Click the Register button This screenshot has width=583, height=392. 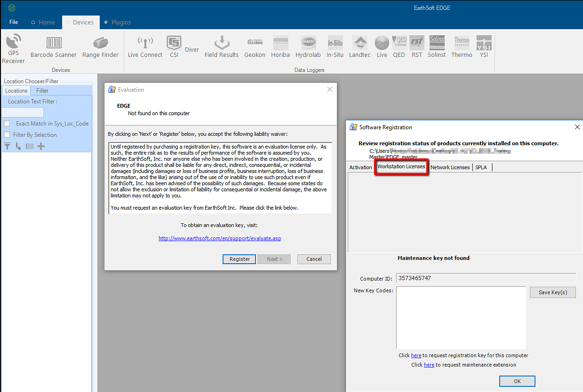(240, 259)
